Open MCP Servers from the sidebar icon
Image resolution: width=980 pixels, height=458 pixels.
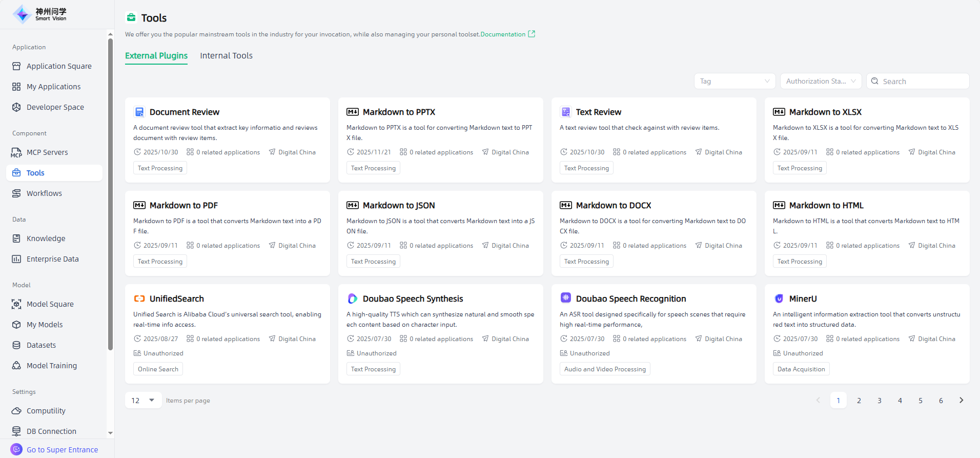coord(16,152)
